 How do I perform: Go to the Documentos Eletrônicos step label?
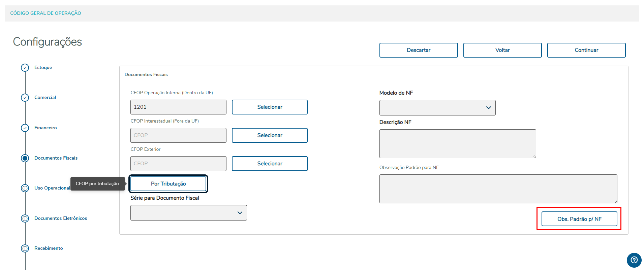pos(61,218)
